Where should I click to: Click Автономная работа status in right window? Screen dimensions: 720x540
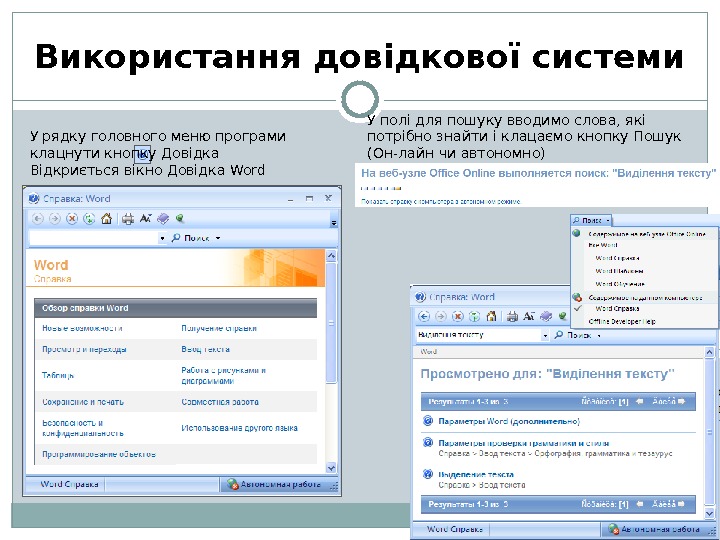click(x=660, y=529)
